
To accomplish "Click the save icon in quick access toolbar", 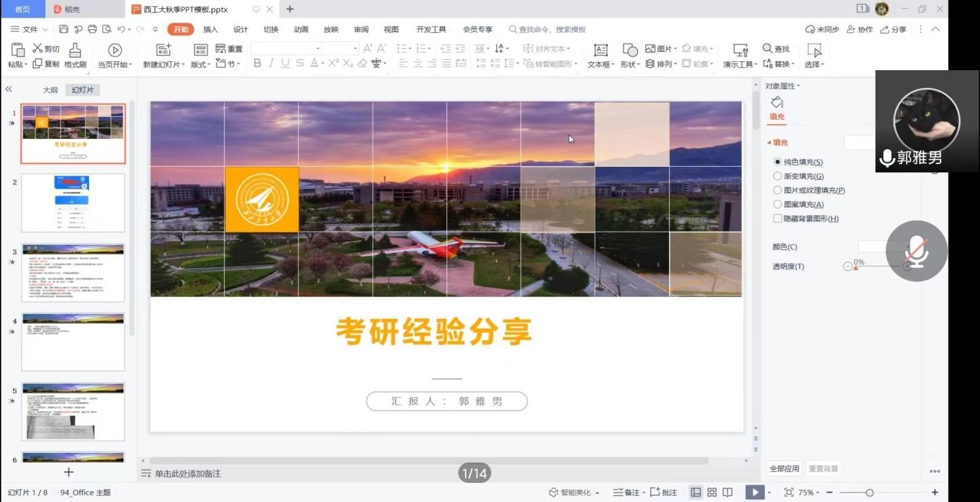I will [63, 29].
